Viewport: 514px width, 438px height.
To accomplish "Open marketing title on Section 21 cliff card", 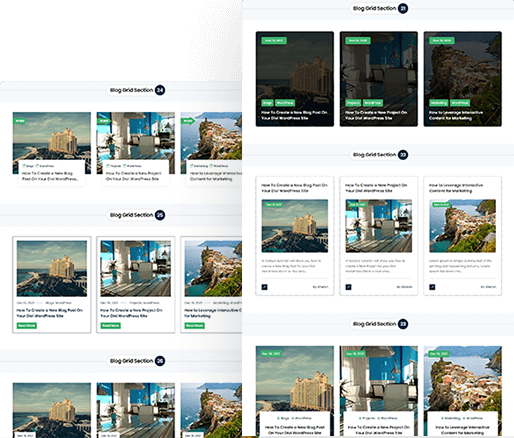I will [x=456, y=115].
